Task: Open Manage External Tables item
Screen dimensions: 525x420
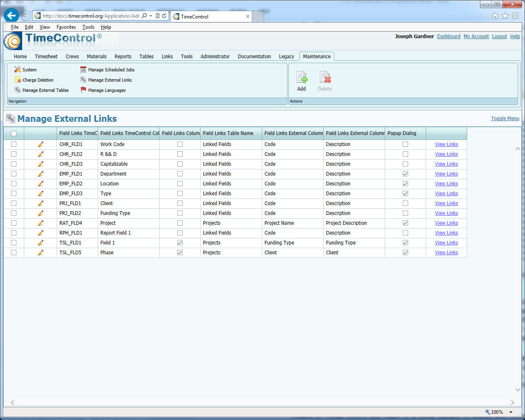Action: 41,90
